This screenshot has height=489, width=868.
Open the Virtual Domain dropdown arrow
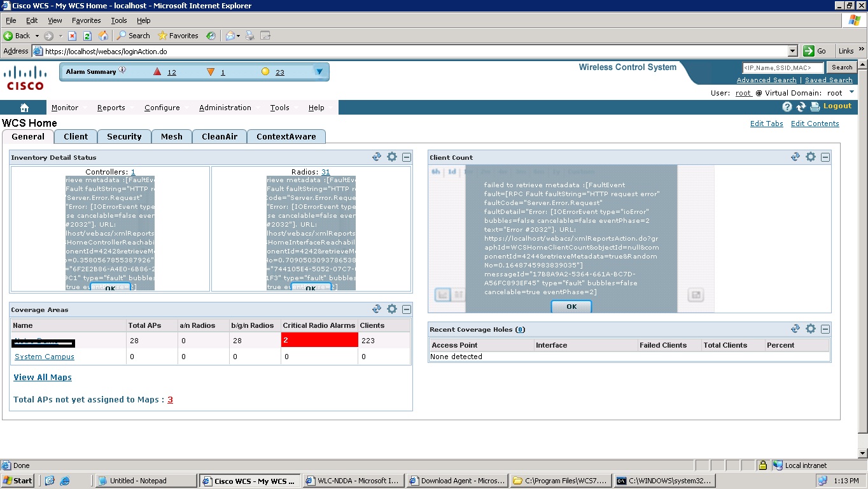click(852, 92)
